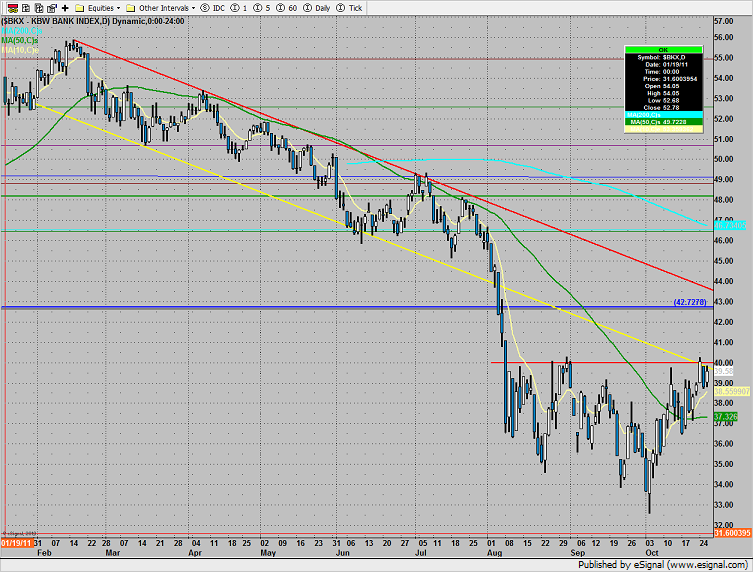753x572 pixels.
Task: Click the cyan MA(200,C)s row in cursor window
Action: point(663,115)
